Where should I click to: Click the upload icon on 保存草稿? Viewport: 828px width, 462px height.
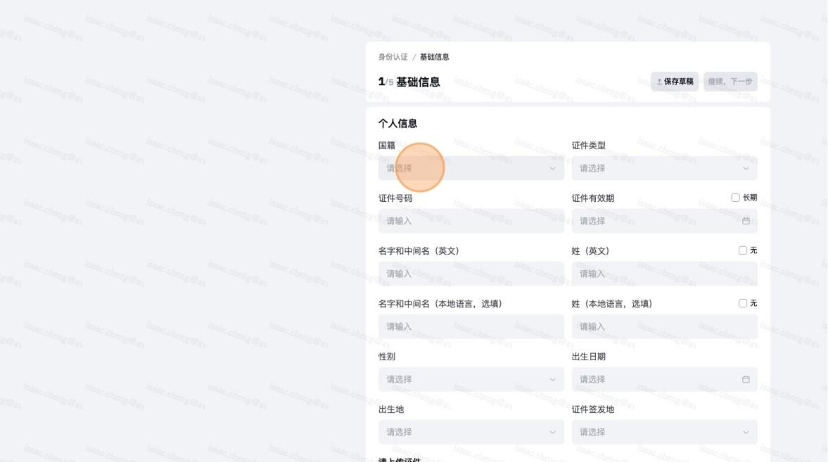click(658, 82)
